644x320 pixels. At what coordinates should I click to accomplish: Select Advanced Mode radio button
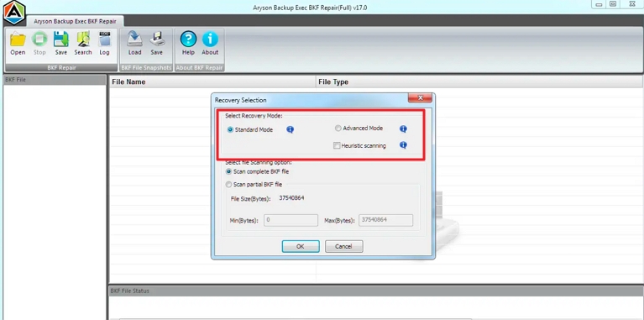tap(338, 129)
